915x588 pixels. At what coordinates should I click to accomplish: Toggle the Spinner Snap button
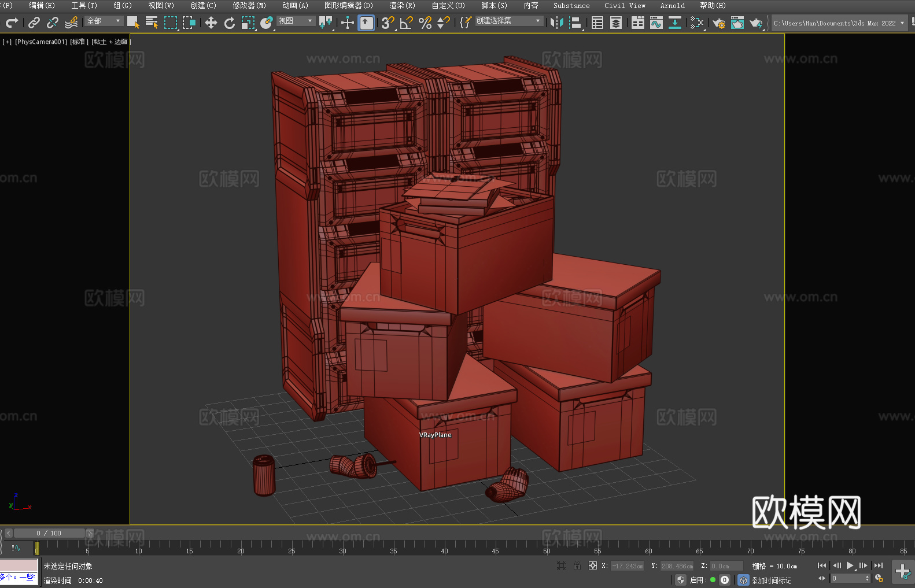coord(444,23)
